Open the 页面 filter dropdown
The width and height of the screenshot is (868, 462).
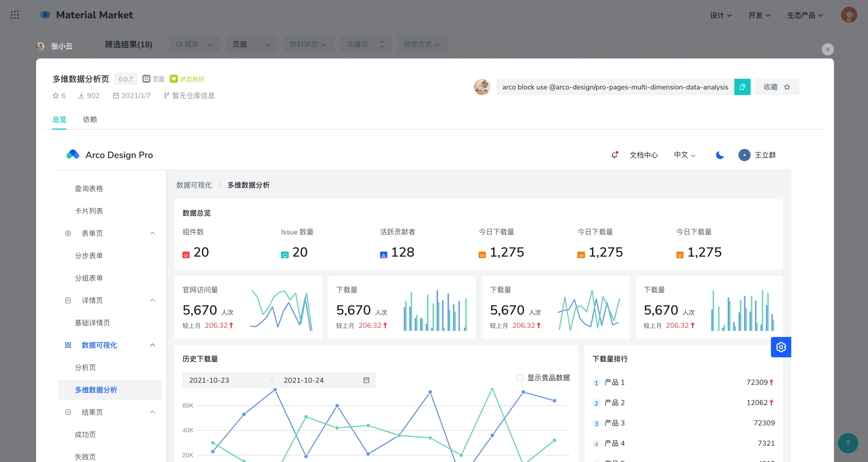[x=251, y=44]
